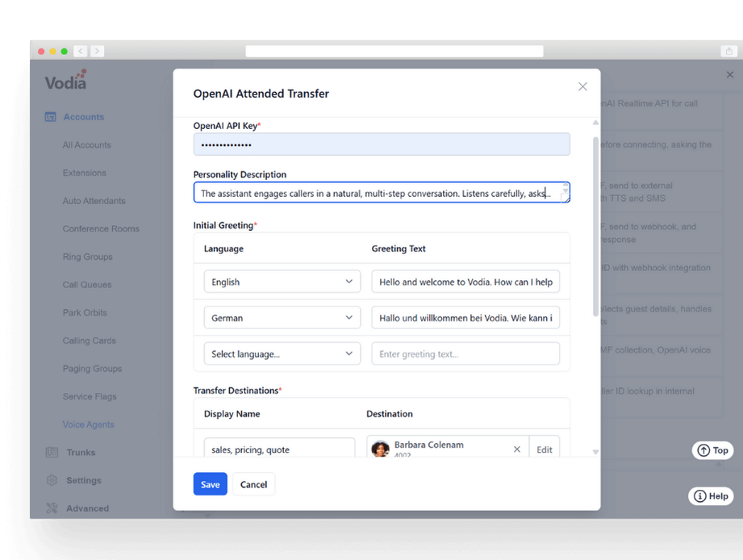Cancel the dialog changes
743x560 pixels.
point(253,484)
